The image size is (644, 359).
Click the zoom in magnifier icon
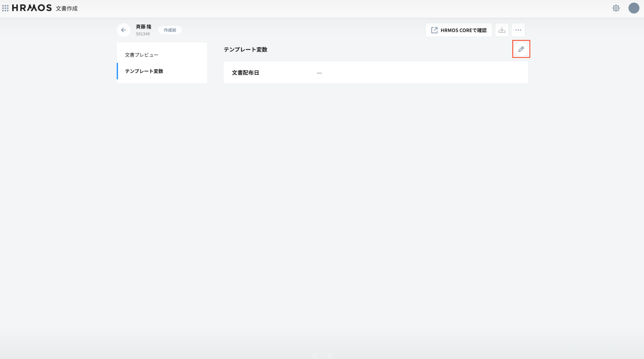(x=330, y=356)
